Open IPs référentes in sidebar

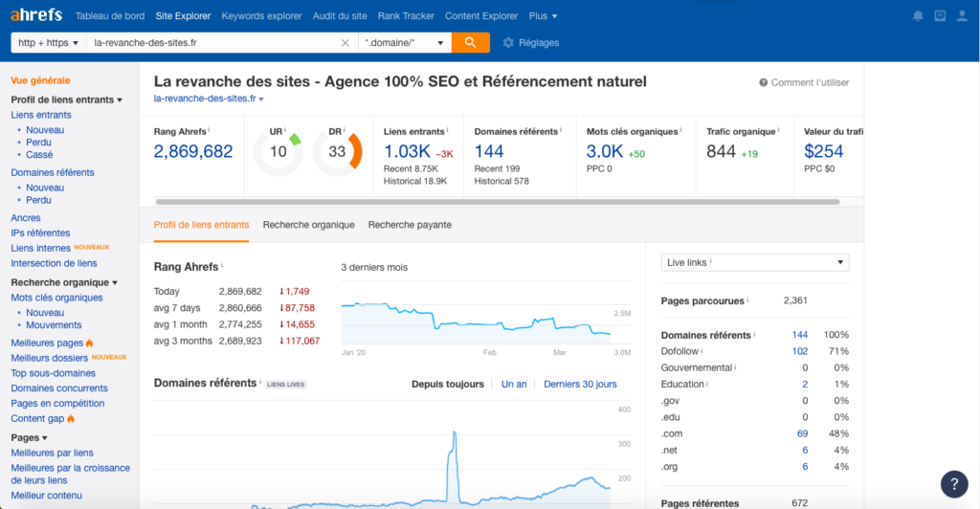coord(40,232)
